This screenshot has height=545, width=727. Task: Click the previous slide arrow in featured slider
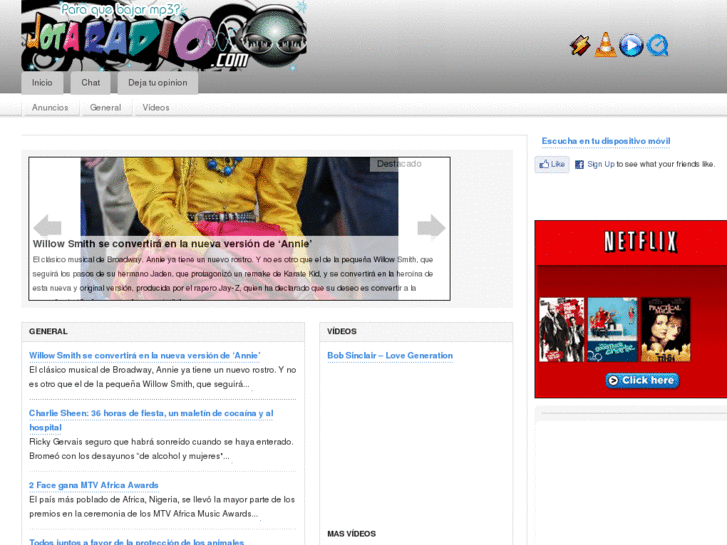47,226
